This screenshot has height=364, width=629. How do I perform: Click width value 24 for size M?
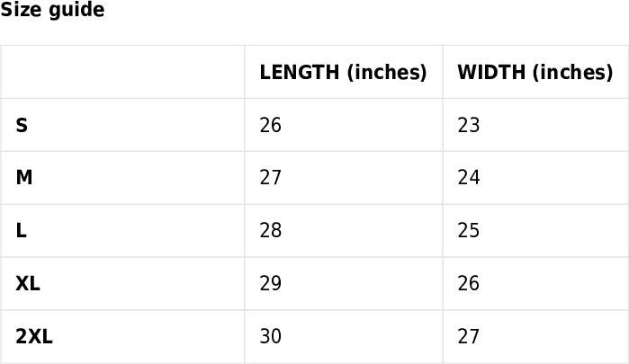click(469, 178)
